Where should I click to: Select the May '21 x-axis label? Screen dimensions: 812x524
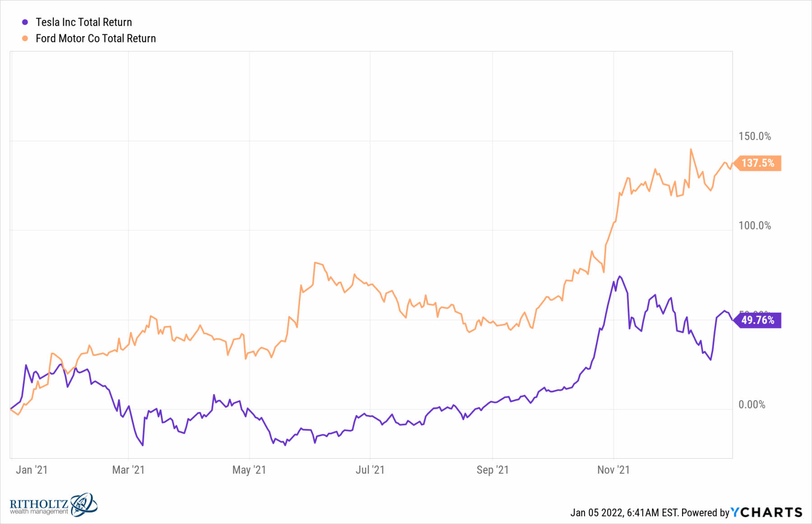(x=249, y=470)
